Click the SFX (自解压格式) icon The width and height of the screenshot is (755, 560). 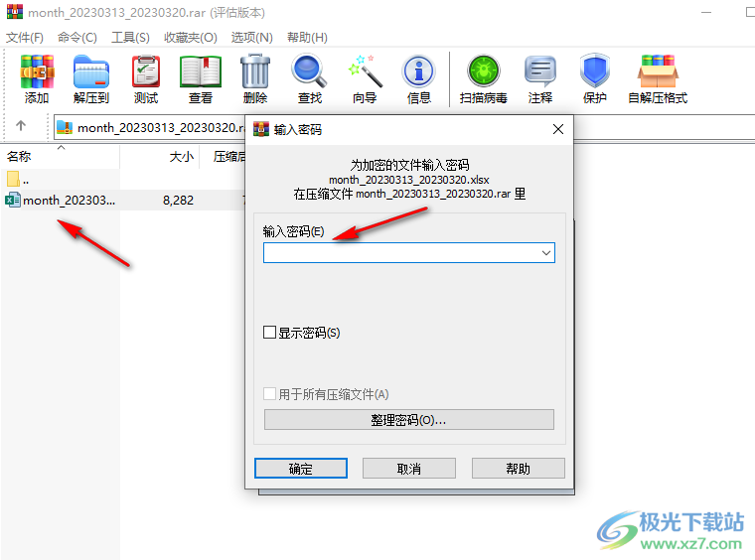[x=658, y=71]
